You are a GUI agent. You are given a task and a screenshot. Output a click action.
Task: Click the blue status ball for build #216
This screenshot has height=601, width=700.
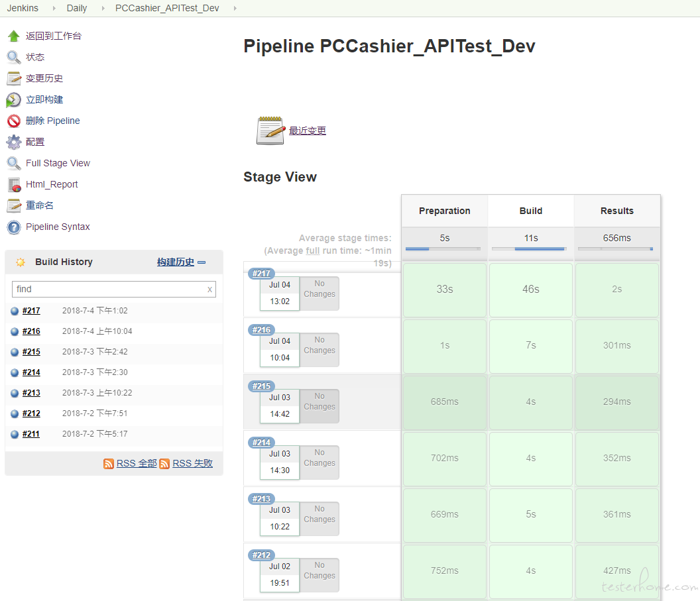[15, 331]
